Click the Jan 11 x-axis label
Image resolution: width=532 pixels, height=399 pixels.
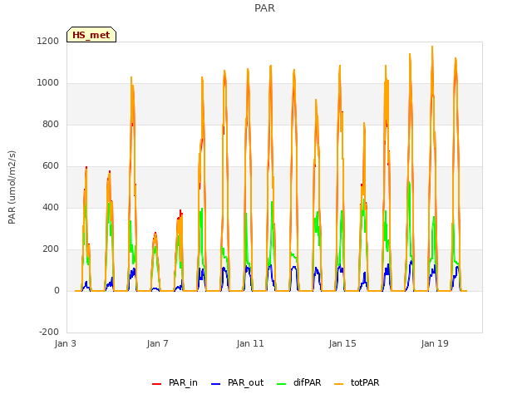tap(250, 343)
